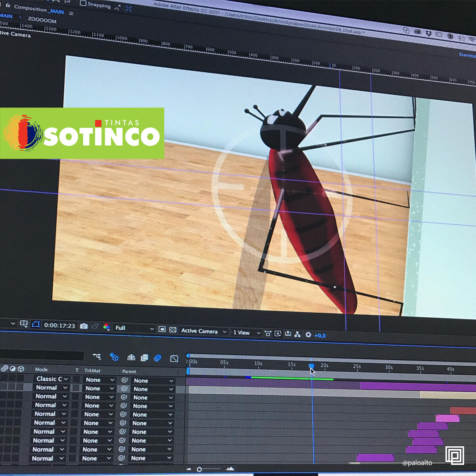Screen dimensions: 476x476
Task: Click the adjustment layer column icon
Action: pos(13,369)
